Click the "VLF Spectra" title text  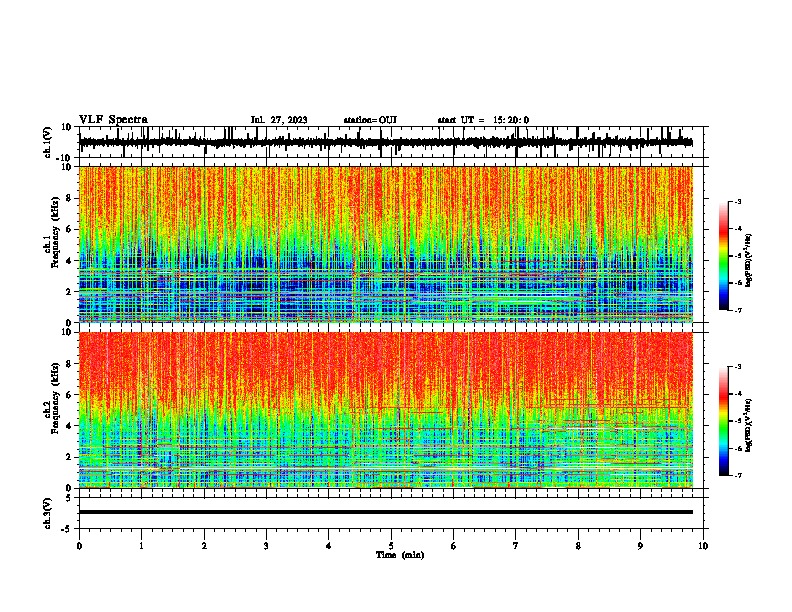tap(113, 120)
